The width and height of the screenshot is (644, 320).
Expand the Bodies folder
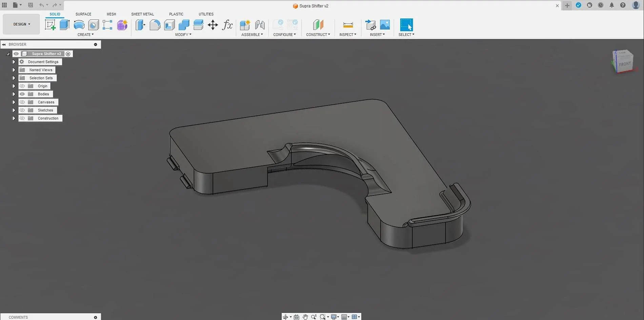14,94
